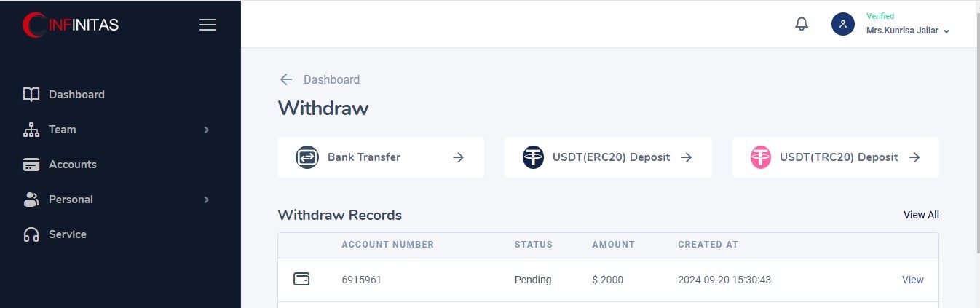Click the Dashboard breadcrumb link
This screenshot has height=308, width=980.
click(x=331, y=80)
